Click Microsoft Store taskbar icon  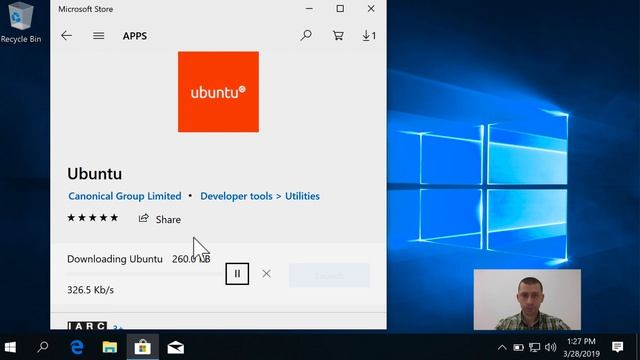click(142, 347)
